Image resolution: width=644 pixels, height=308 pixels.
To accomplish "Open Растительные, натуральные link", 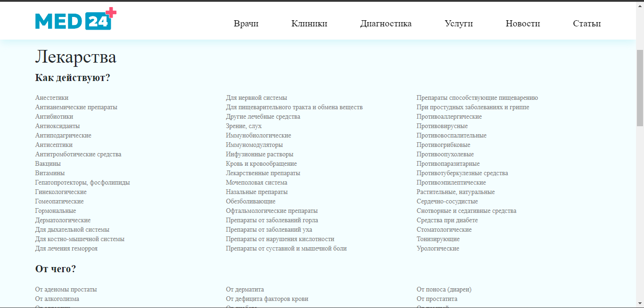I will (x=456, y=192).
